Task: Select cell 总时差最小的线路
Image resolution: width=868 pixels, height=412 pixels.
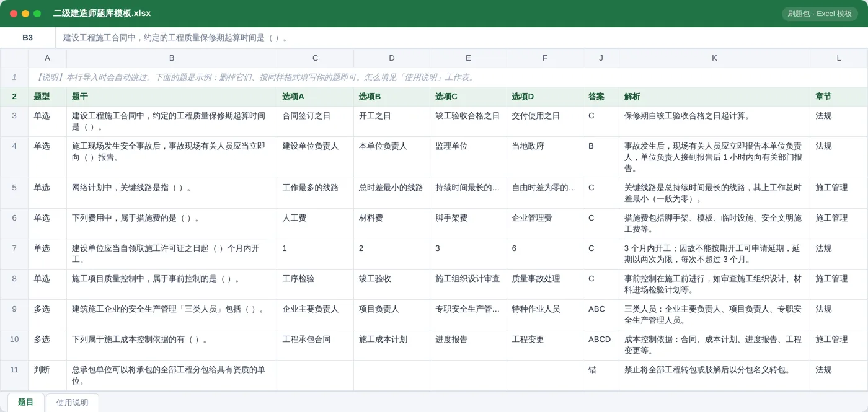Action: pos(392,193)
